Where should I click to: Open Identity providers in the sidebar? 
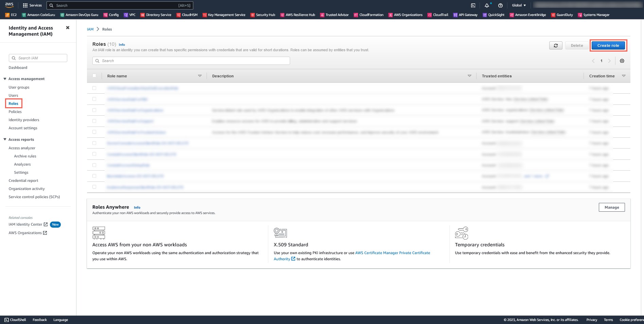[x=24, y=120]
